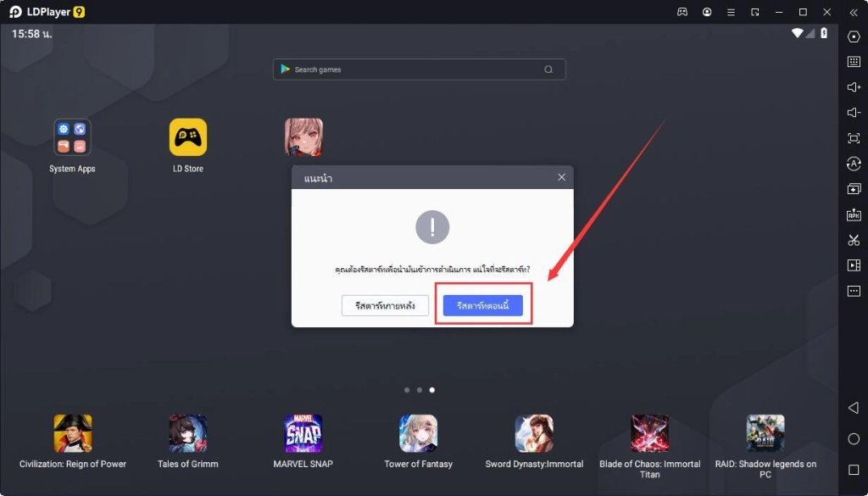
Task: Open operation synchronizer icon
Action: coord(854,164)
